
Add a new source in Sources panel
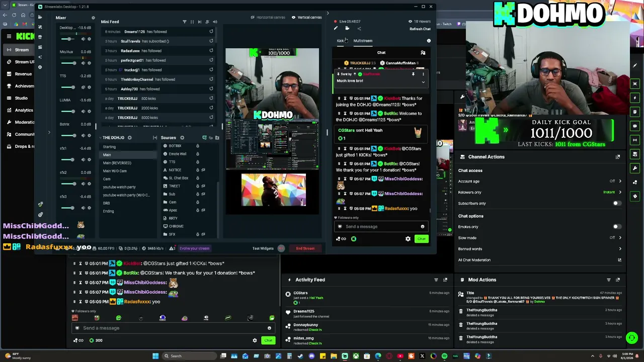182,138
